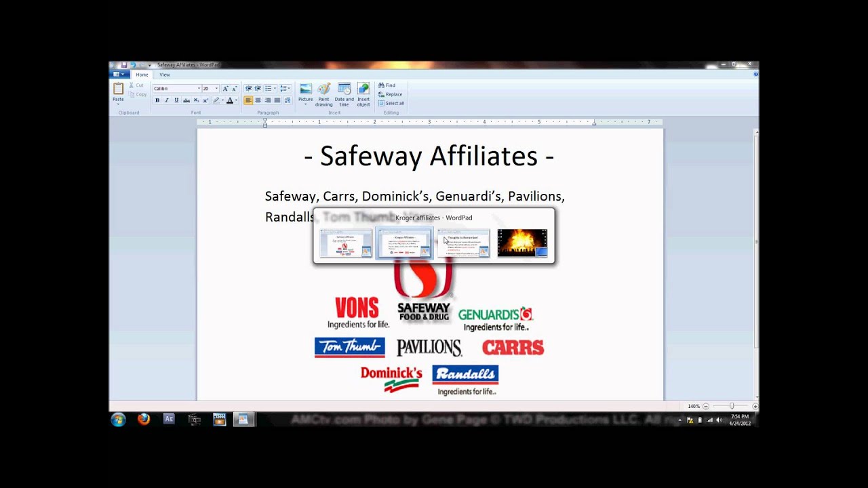This screenshot has width=868, height=488.
Task: Increase paragraph indent
Action: pyautogui.click(x=258, y=89)
